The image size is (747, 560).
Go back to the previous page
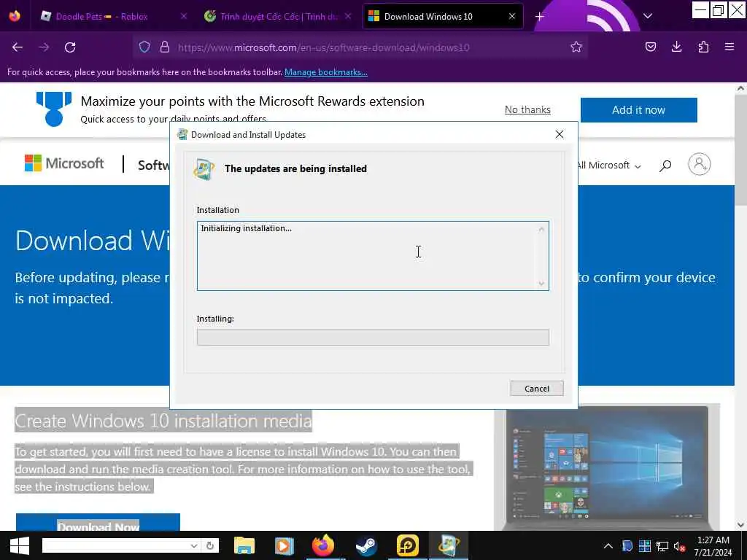18,47
